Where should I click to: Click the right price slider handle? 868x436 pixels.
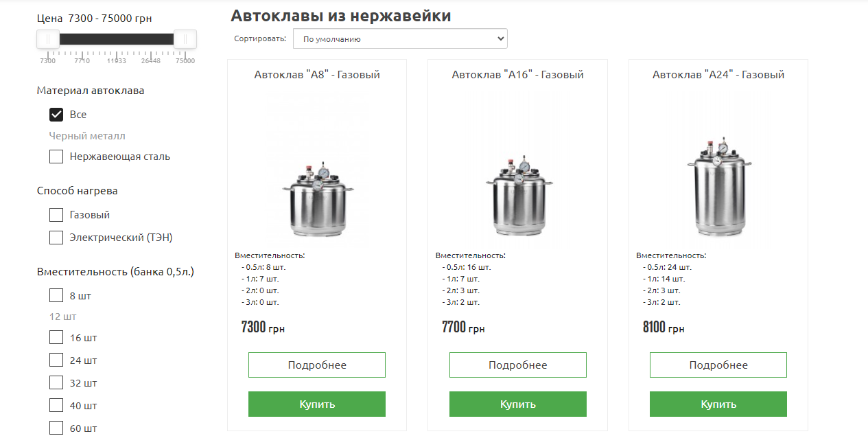185,39
